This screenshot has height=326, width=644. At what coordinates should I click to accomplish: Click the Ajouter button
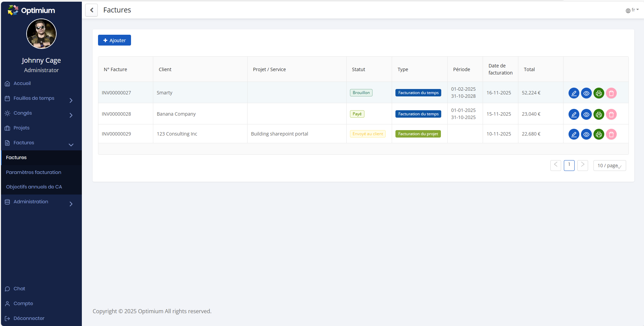coord(115,40)
